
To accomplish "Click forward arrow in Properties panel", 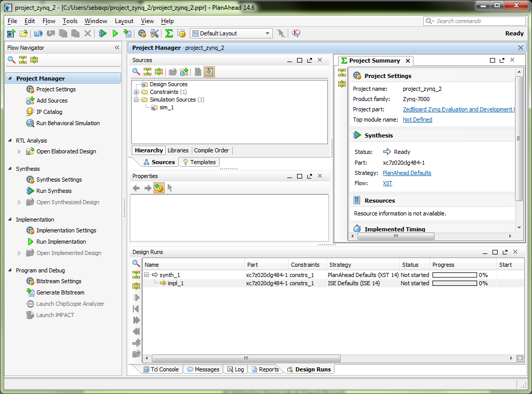I will pyautogui.click(x=148, y=188).
